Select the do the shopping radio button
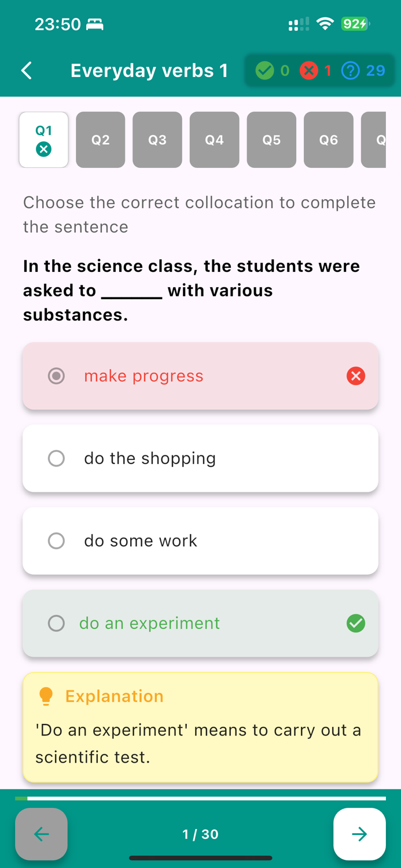Viewport: 401px width, 868px height. [x=56, y=458]
